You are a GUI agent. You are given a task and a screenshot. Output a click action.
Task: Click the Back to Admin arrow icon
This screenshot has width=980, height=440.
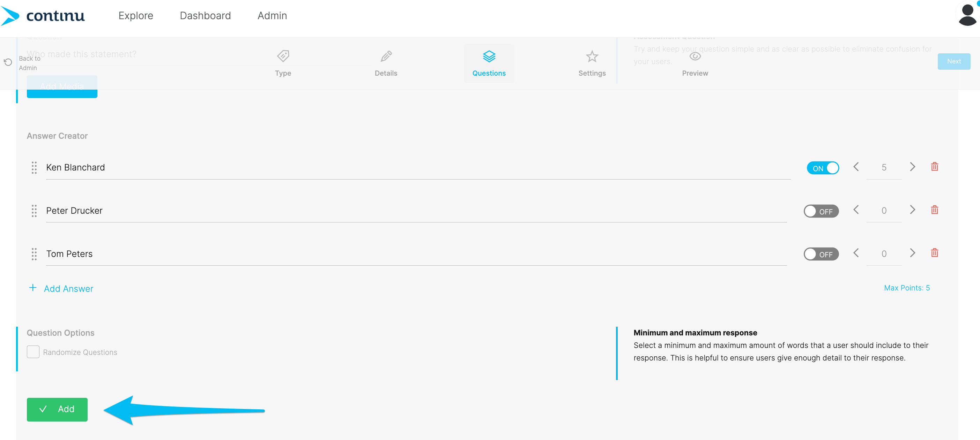(x=8, y=62)
